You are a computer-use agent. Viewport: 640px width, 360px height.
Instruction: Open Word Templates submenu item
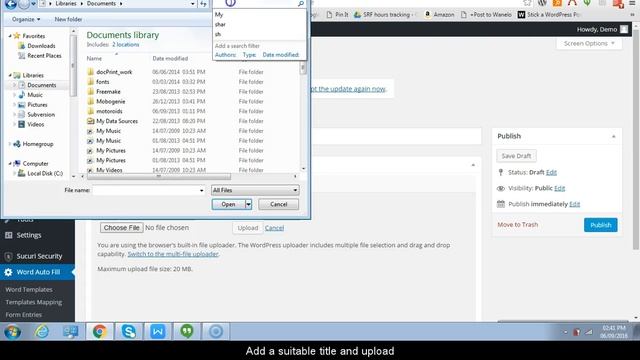point(29,289)
